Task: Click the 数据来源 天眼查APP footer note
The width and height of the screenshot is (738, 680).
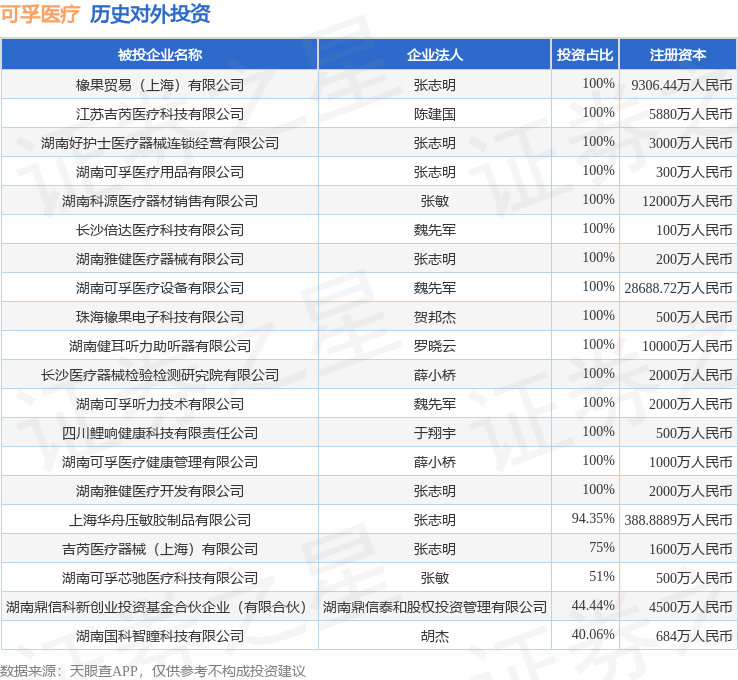Action: (x=152, y=670)
